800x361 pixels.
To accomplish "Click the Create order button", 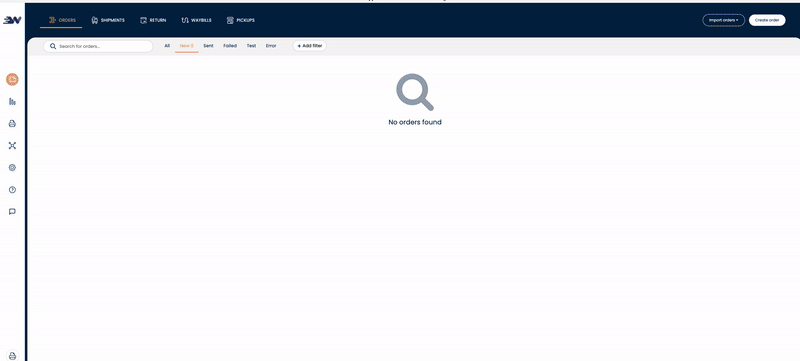I will coord(767,20).
